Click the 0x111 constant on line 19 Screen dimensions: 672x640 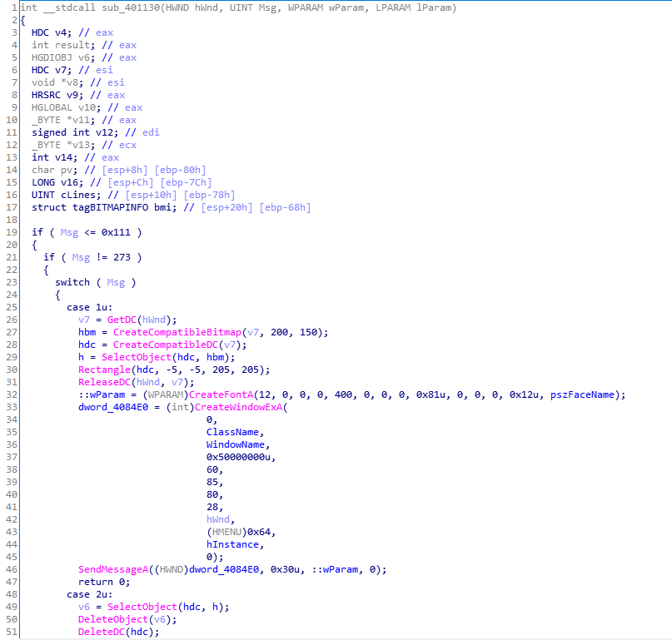click(x=116, y=232)
